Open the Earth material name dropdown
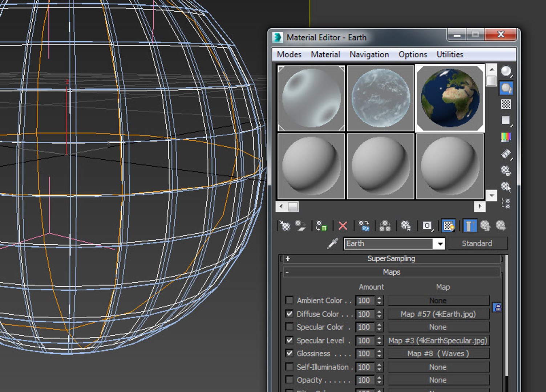The height and width of the screenshot is (392, 546). tap(440, 244)
